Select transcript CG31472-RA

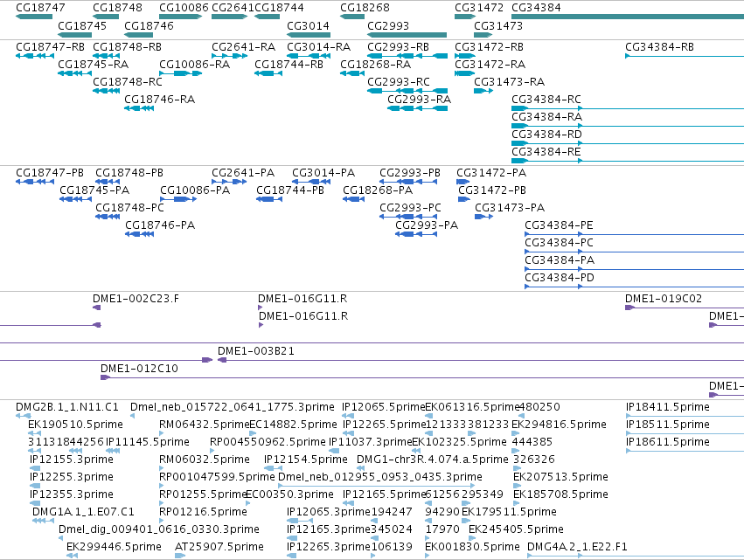coord(490,64)
